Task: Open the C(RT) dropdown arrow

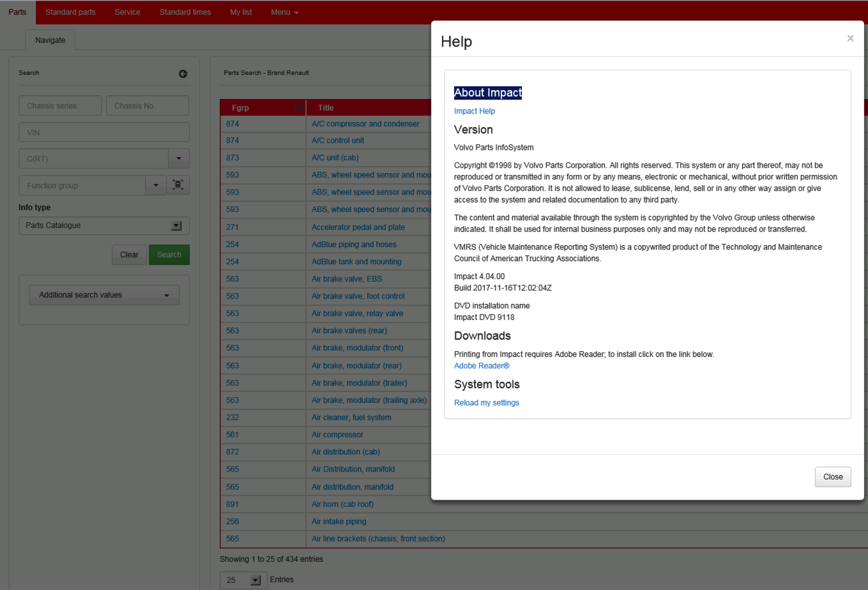Action: [x=179, y=158]
